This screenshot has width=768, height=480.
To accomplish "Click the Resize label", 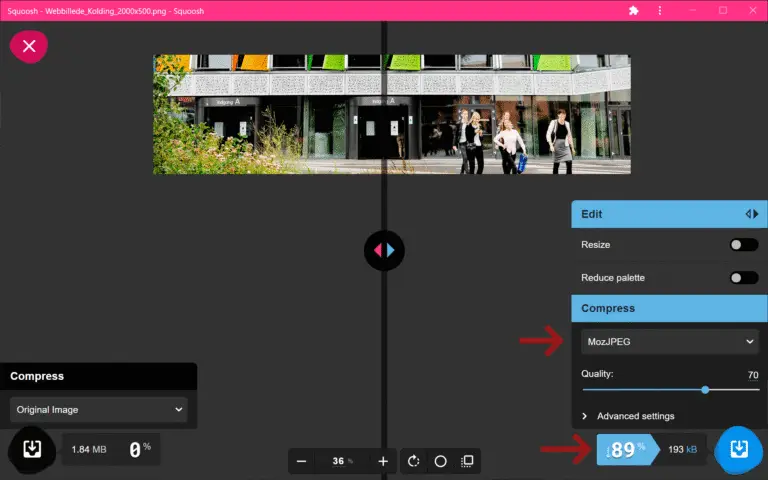I will [596, 244].
